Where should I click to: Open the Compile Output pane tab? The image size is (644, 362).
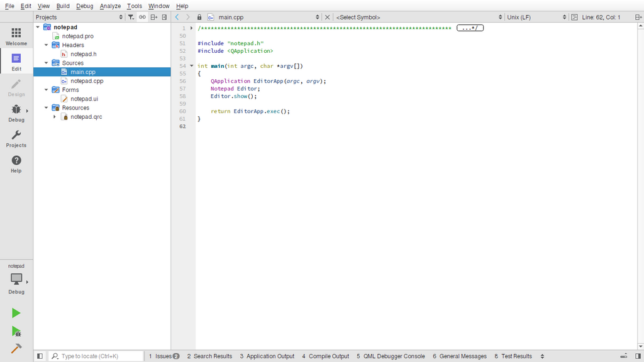click(325, 356)
